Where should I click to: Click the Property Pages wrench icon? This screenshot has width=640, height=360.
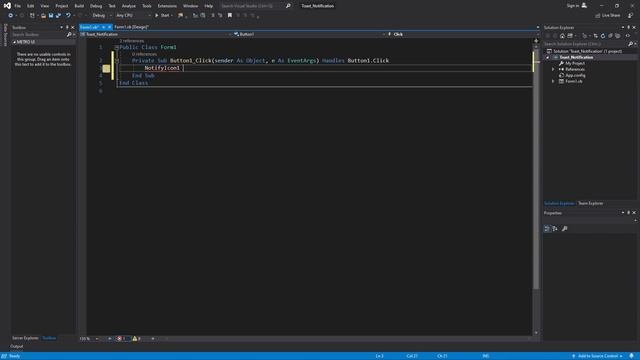(564, 229)
